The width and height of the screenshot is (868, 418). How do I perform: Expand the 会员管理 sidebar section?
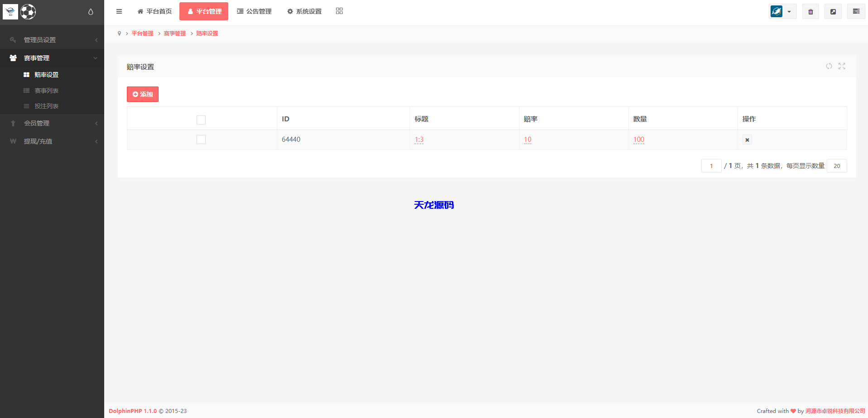click(52, 123)
